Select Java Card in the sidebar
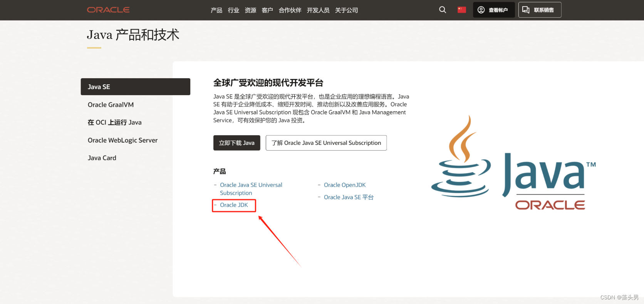Image resolution: width=644 pixels, height=304 pixels. pyautogui.click(x=102, y=158)
